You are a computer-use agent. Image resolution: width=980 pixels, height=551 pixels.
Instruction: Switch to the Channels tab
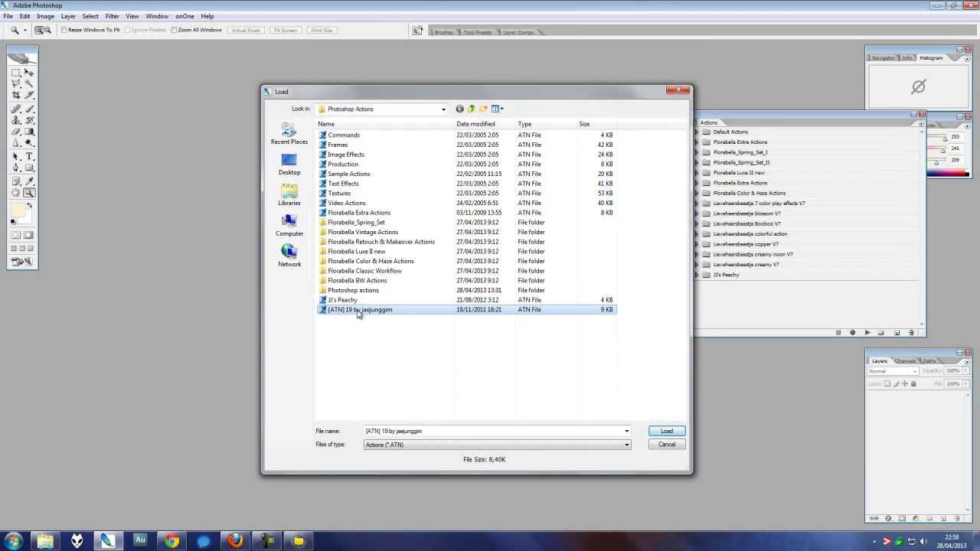tap(905, 360)
